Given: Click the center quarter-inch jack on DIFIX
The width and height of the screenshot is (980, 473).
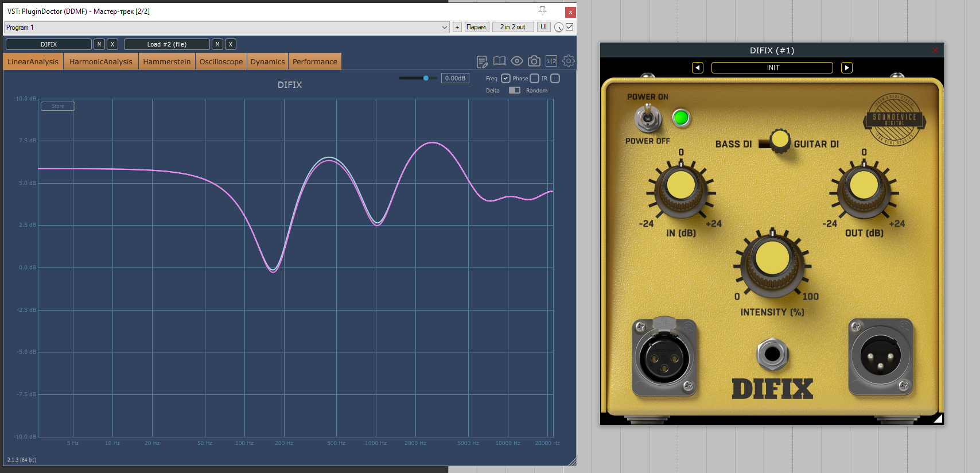Looking at the screenshot, I should pos(772,354).
